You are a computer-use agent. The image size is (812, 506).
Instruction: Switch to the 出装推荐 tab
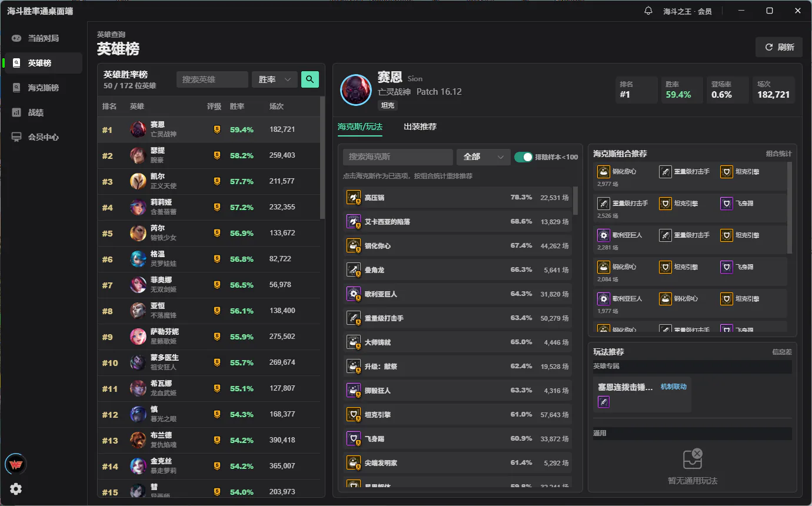tap(420, 126)
